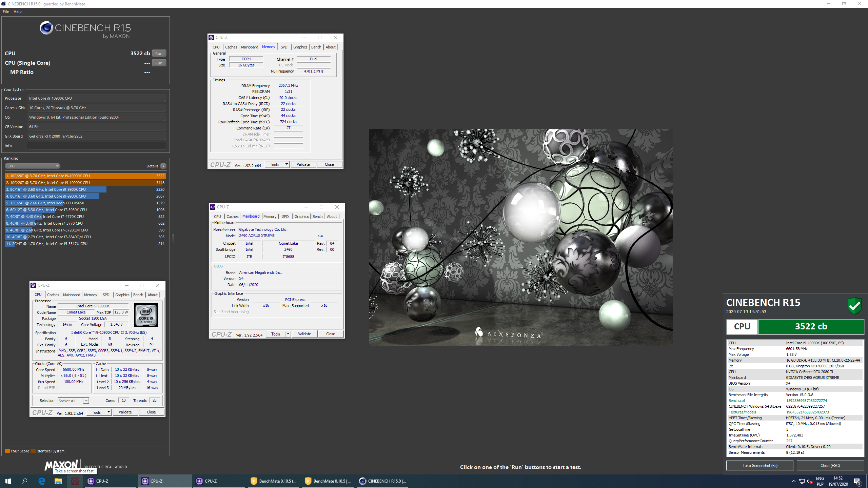Open BenchMate 0.10.5 (... taskbar item
This screenshot has height=488, width=868.
[273, 481]
